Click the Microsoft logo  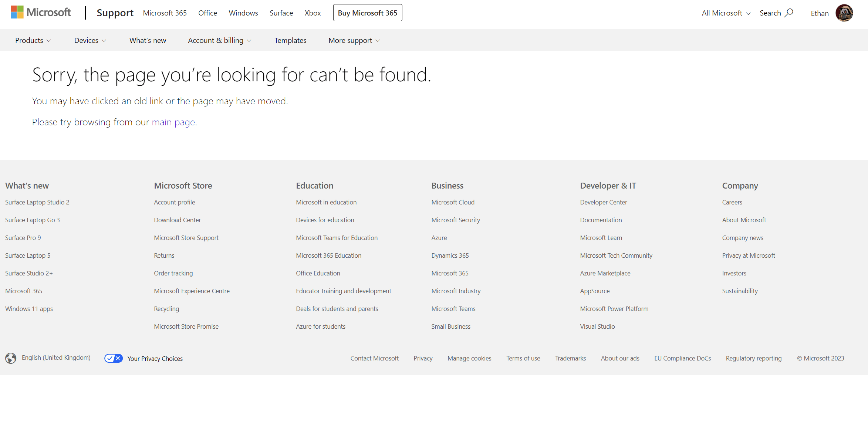click(41, 12)
